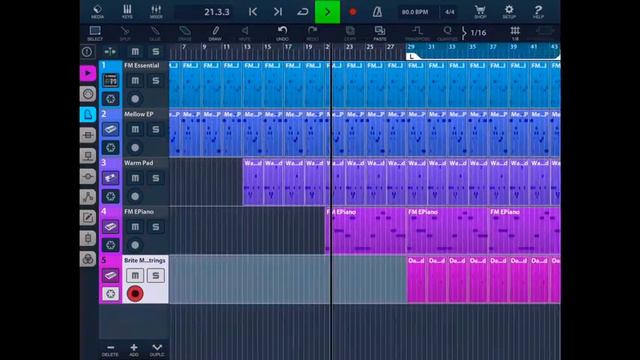Disarm record on Brite M...trings track
This screenshot has width=640, height=360.
click(x=135, y=294)
